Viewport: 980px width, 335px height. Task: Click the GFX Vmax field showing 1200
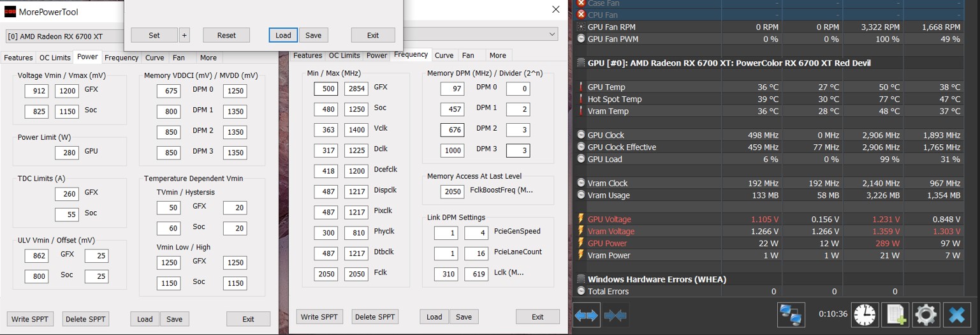point(67,91)
